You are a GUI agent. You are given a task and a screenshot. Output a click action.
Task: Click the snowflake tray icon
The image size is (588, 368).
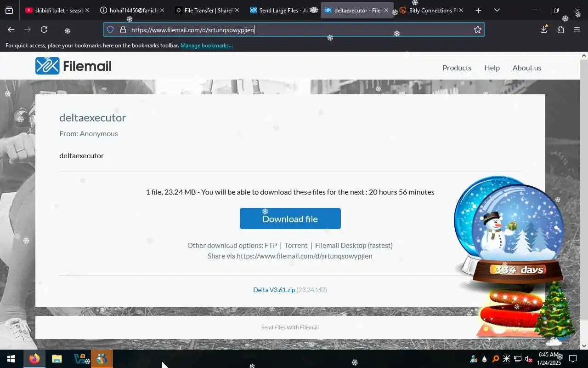[506, 359]
